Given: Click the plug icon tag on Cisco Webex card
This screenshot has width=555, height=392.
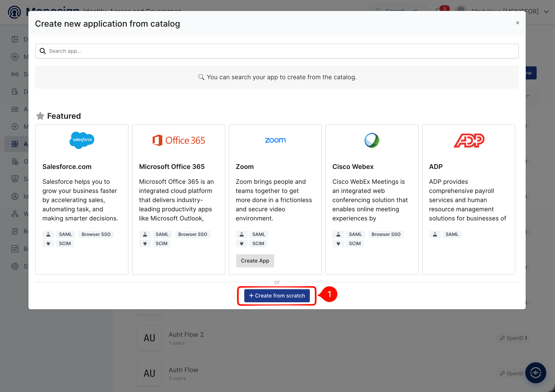Looking at the screenshot, I should [338, 243].
